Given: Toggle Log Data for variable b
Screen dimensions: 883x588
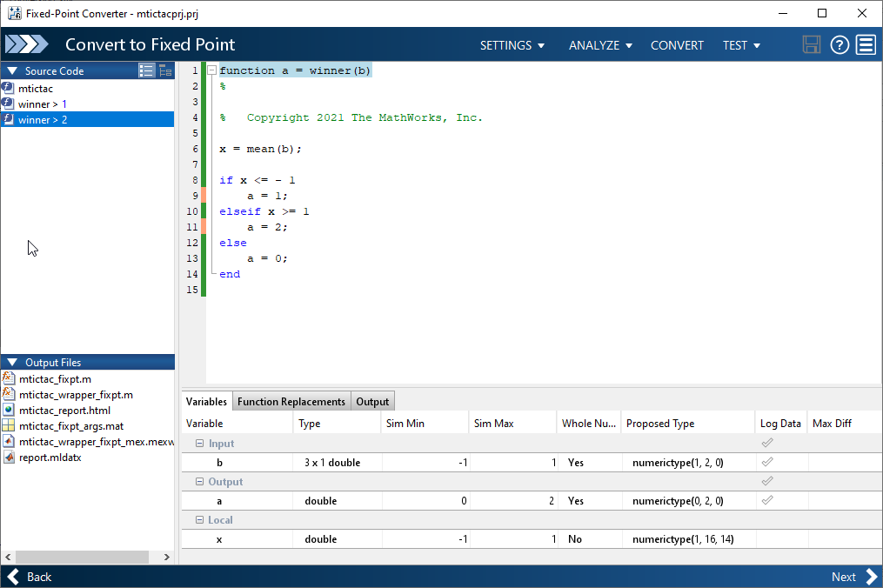Looking at the screenshot, I should point(767,462).
